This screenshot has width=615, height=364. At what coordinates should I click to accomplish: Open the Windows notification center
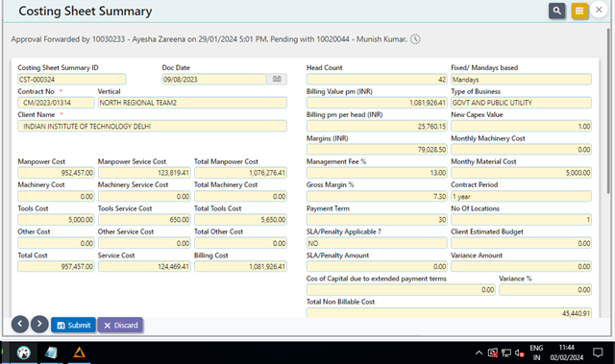click(x=598, y=352)
